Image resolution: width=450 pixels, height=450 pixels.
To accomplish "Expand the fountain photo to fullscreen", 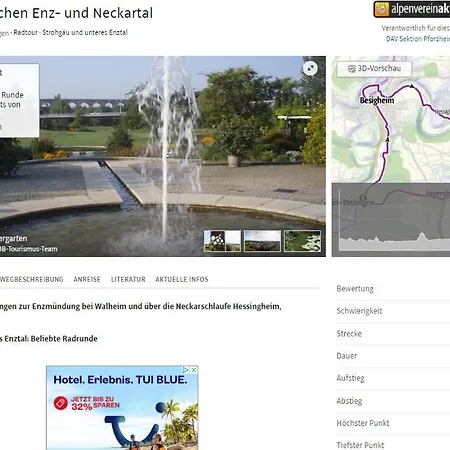I will point(310,68).
